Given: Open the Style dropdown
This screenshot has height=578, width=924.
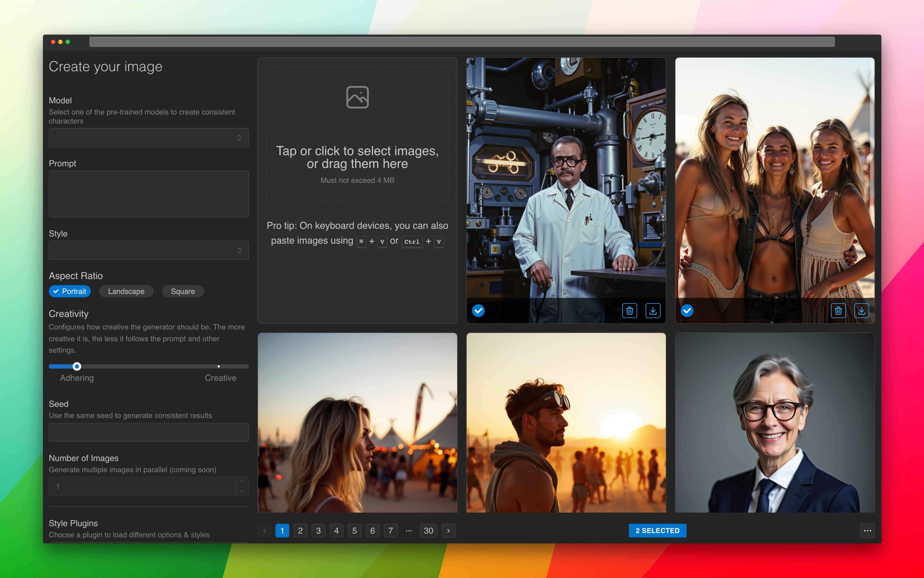Looking at the screenshot, I should point(149,250).
